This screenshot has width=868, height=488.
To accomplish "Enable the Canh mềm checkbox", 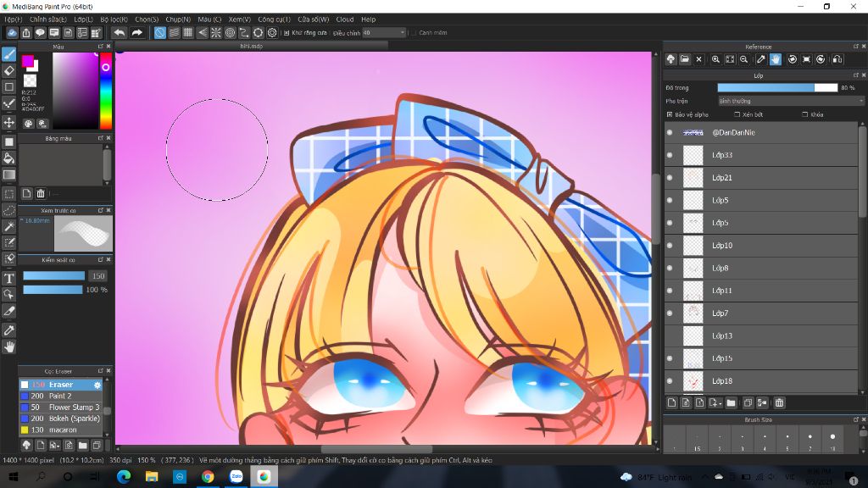I will click(413, 33).
